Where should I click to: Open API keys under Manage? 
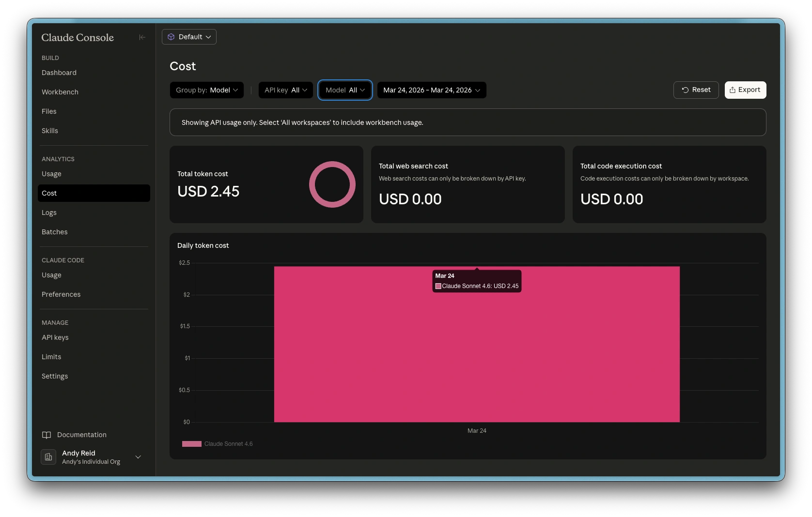point(55,337)
